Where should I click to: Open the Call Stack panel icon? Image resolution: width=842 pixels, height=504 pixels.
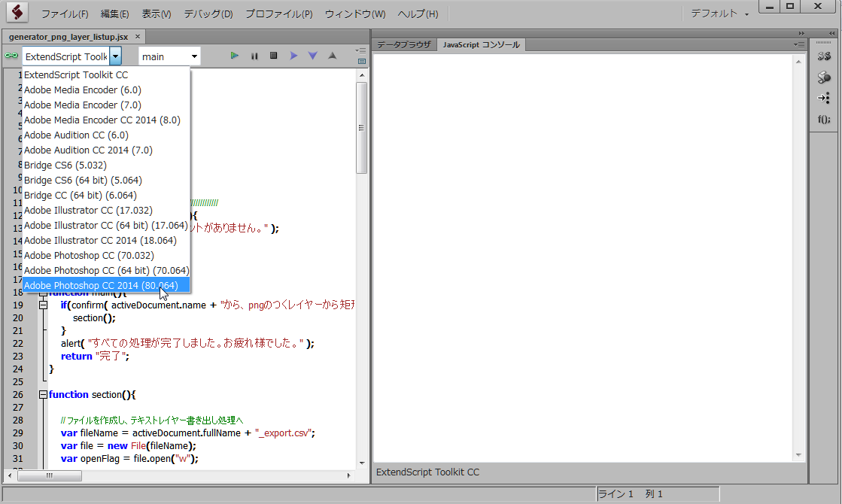[824, 98]
